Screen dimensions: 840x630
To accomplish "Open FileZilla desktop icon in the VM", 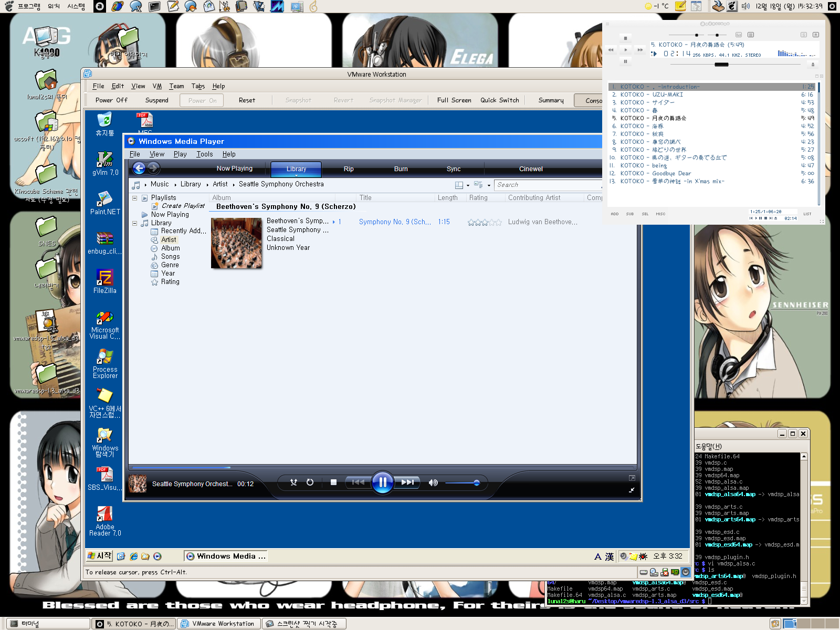I will (x=105, y=281).
